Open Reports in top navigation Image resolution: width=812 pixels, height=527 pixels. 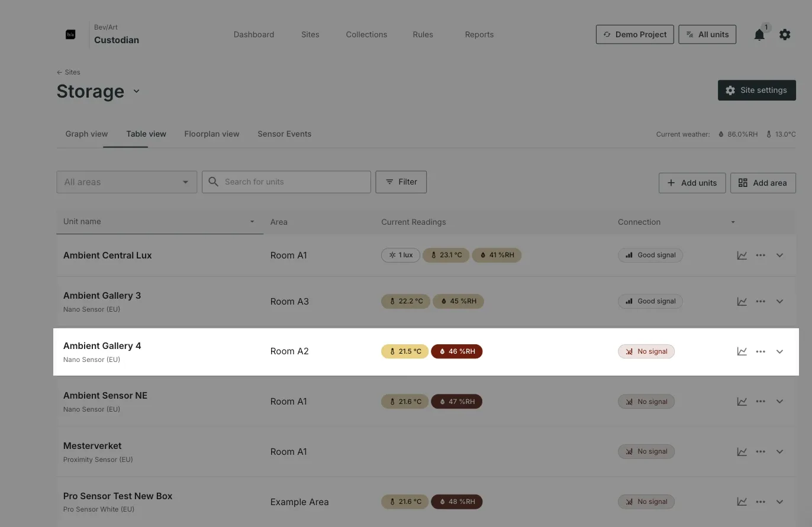pos(479,34)
